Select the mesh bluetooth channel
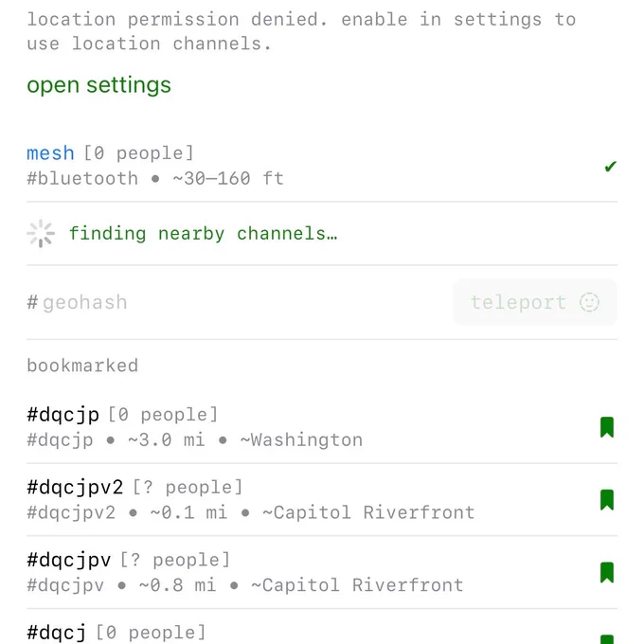 point(322,166)
